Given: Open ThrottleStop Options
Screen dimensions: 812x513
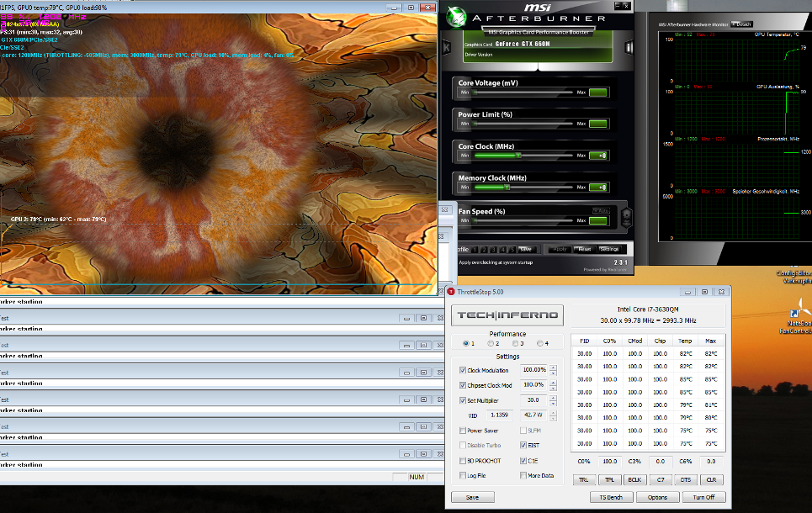Looking at the screenshot, I should [657, 497].
